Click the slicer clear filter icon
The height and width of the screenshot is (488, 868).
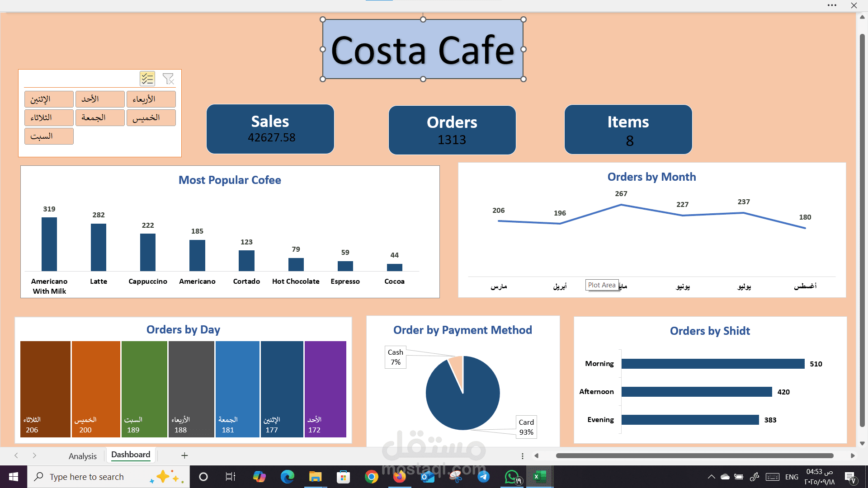(x=168, y=79)
